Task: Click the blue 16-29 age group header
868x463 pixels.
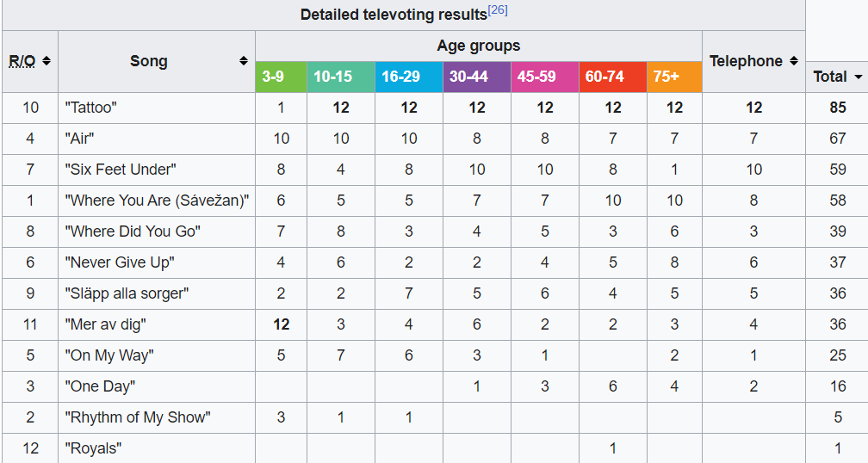Action: coord(408,77)
